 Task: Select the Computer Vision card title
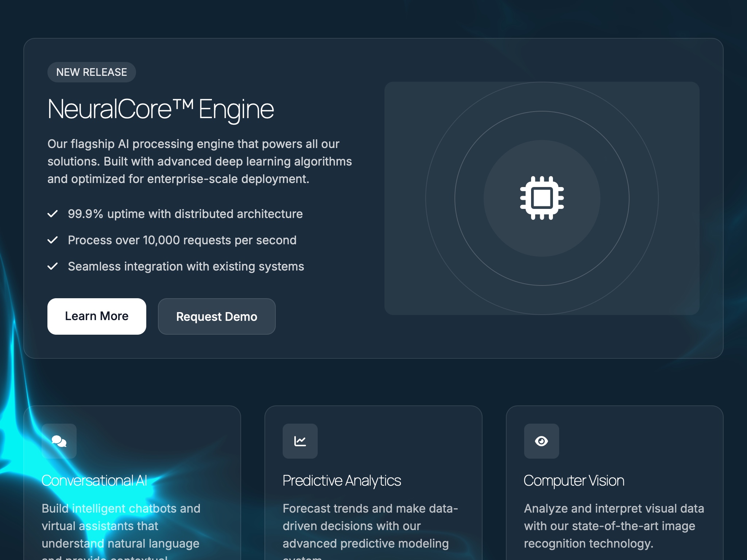pyautogui.click(x=573, y=481)
